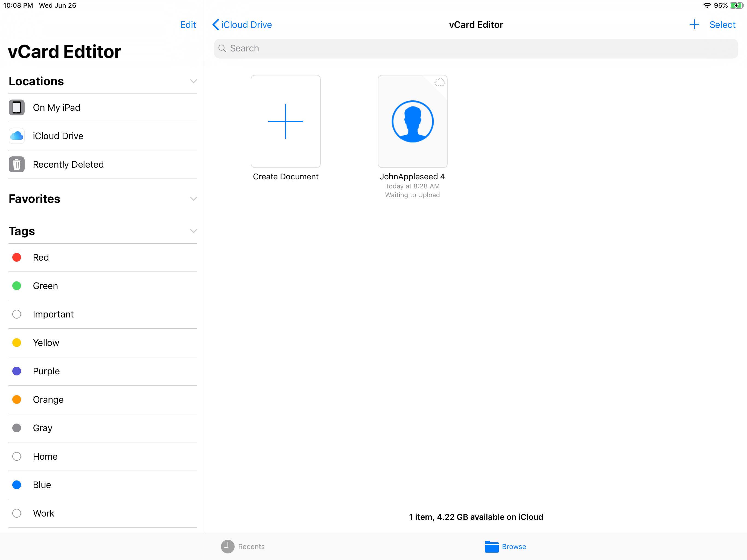Click the Edit button in sidebar
Screen dimensions: 747x560
tap(188, 25)
